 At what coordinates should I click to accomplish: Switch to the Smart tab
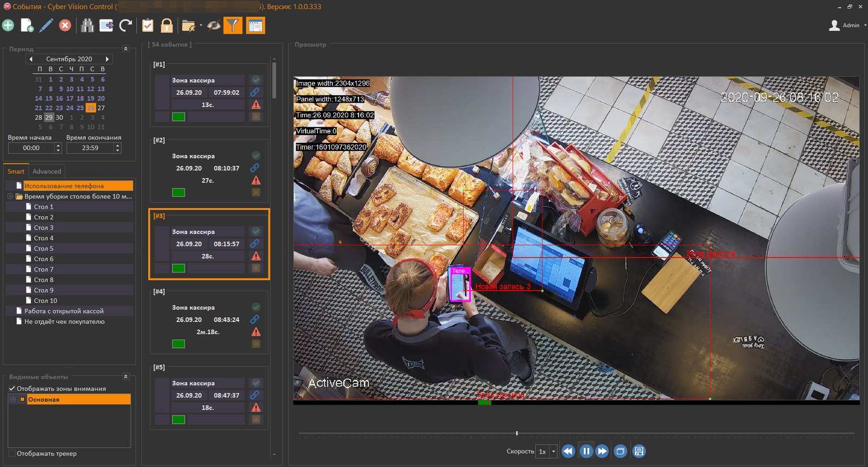pos(16,171)
